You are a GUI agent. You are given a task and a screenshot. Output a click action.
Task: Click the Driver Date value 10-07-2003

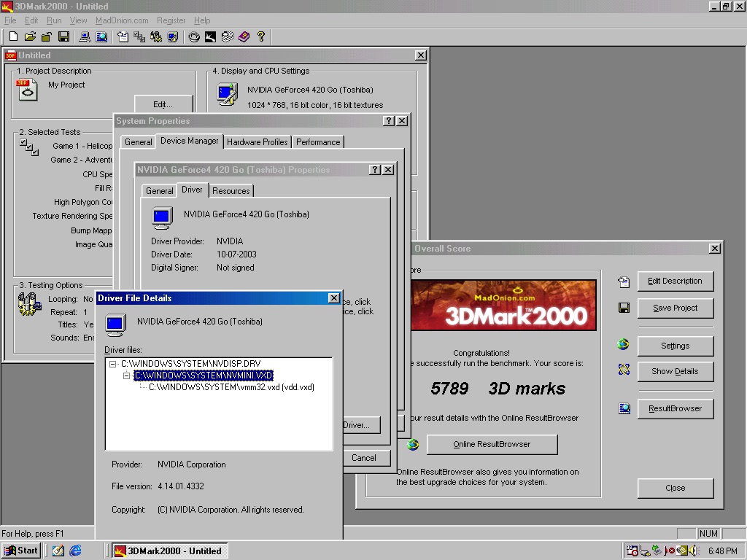click(236, 254)
